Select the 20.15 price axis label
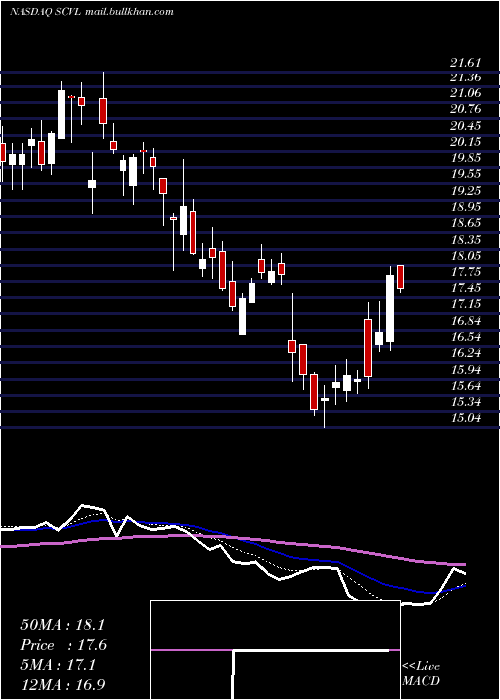The height and width of the screenshot is (700, 500). 465,142
